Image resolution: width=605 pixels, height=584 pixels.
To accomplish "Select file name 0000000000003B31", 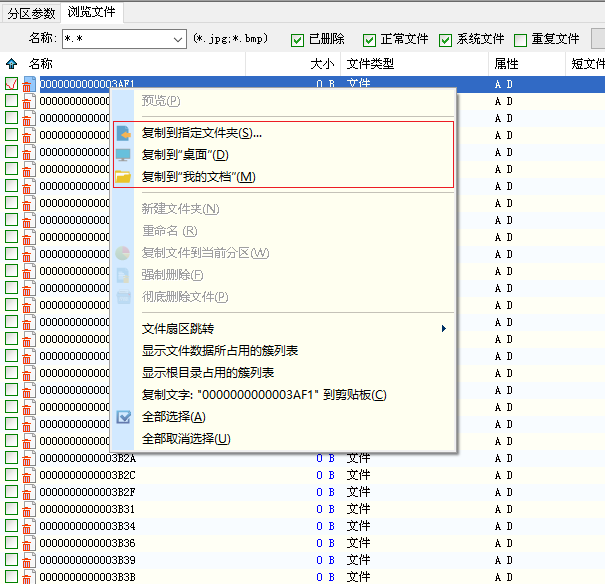I will coord(88,509).
